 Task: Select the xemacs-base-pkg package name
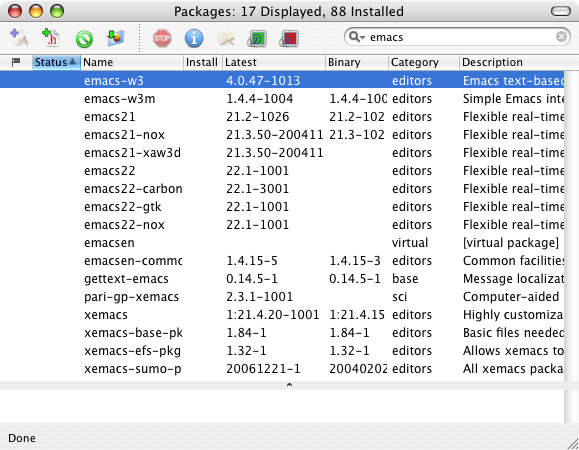(133, 333)
